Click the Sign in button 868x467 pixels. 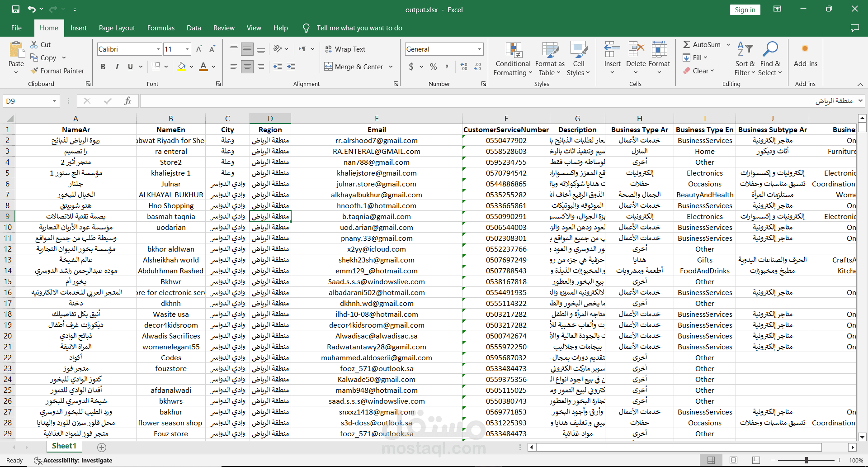pyautogui.click(x=745, y=10)
